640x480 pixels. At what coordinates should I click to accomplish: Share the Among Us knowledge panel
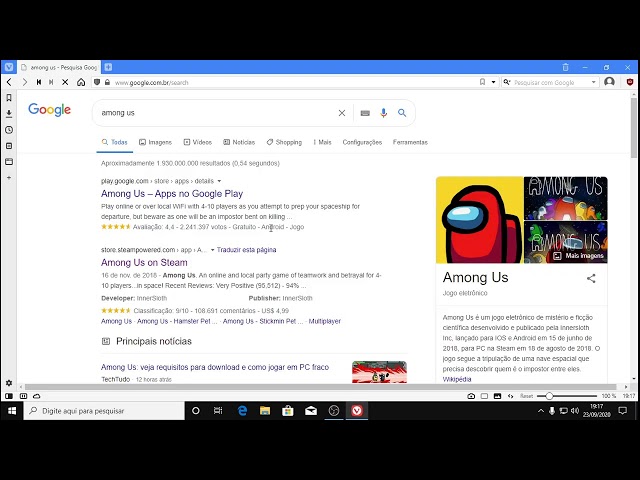[x=591, y=278]
